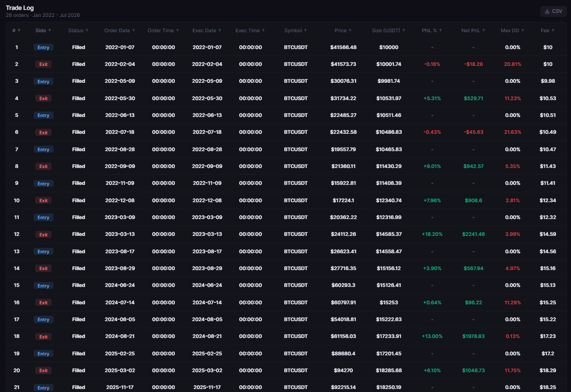Sort table by Net PnL column
The image size is (571, 392).
(473, 31)
